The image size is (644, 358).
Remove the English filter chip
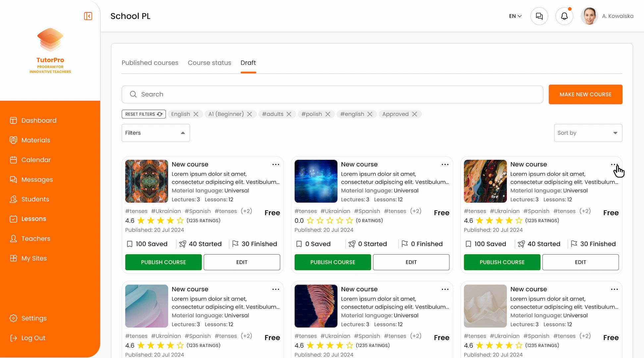pos(196,114)
